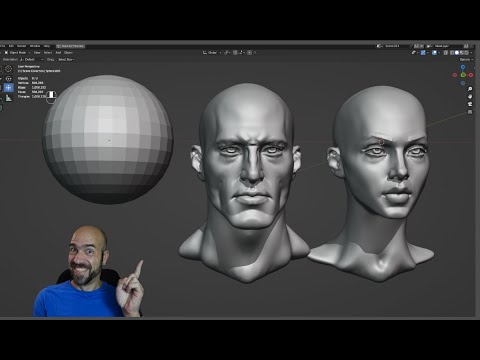Select the 3D Cursor tool in toolbar
Viewport: 480px width, 360px height.
pyautogui.click(x=9, y=69)
